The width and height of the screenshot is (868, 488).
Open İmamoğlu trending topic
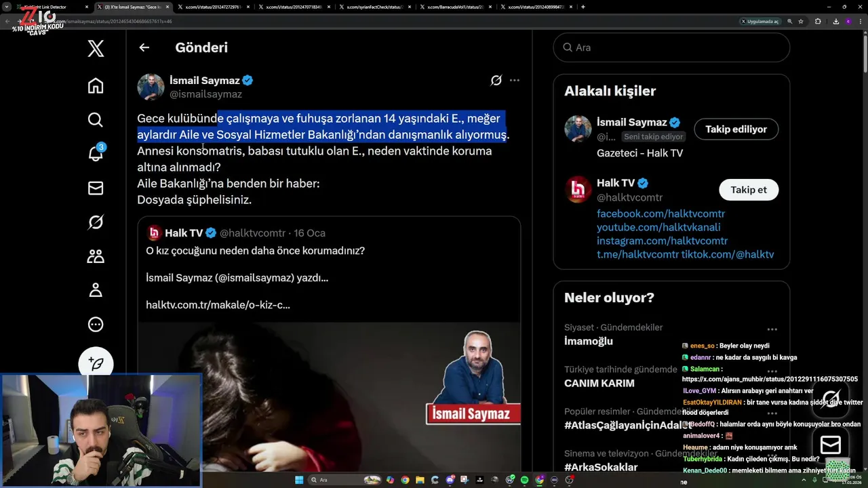point(589,341)
